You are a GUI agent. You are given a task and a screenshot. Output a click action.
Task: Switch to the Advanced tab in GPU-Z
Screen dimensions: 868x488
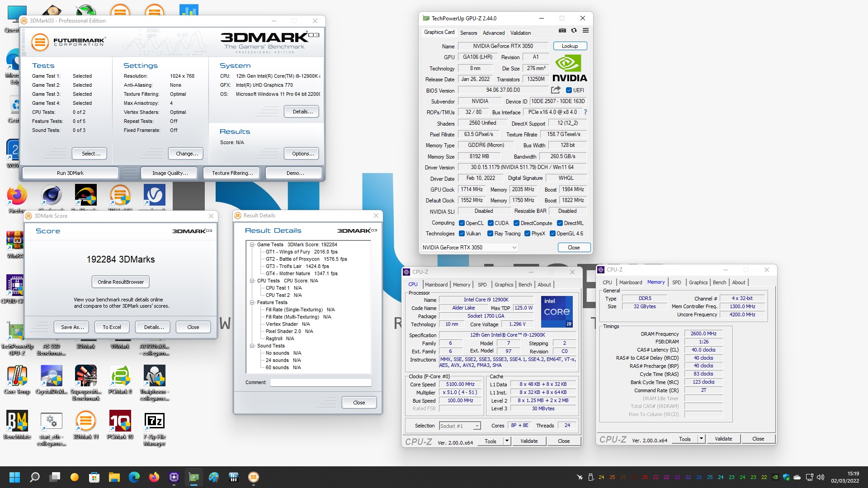coord(493,33)
